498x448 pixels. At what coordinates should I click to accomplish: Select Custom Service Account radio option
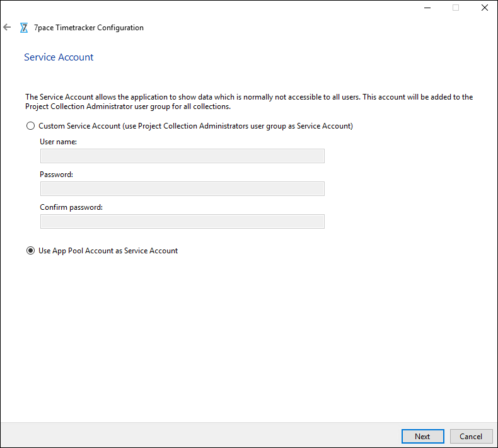tap(30, 126)
